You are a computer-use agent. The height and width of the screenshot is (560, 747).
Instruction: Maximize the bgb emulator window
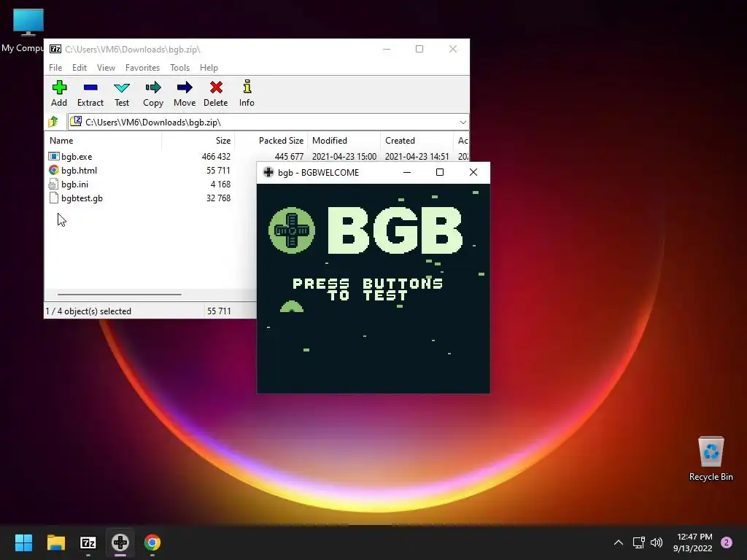pos(440,172)
